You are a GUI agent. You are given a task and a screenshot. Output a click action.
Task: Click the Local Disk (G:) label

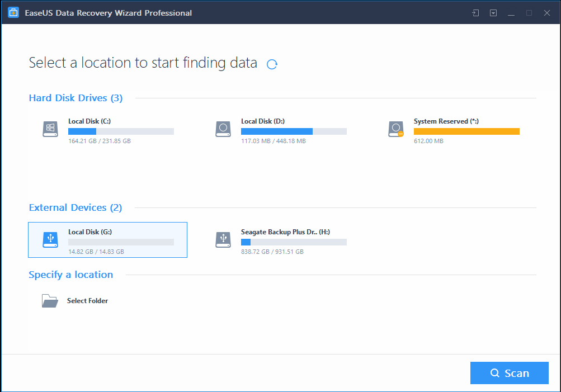90,232
